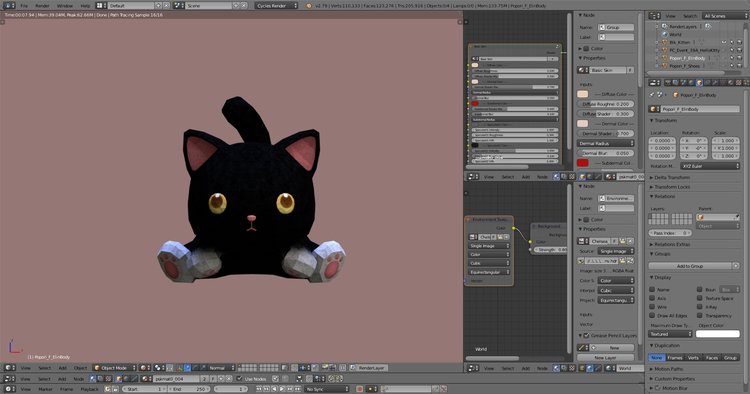This screenshot has width=750, height=394.
Task: Open the Object Color swatch
Action: (x=717, y=334)
